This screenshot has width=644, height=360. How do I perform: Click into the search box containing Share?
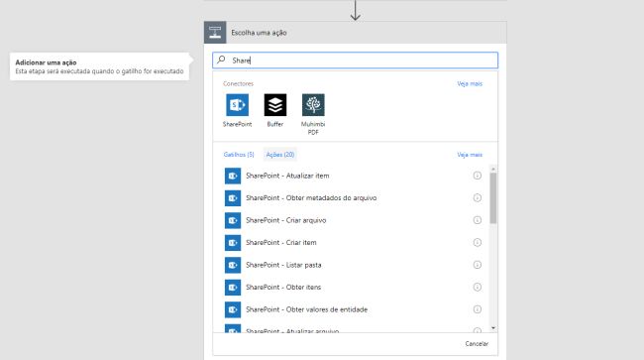356,60
